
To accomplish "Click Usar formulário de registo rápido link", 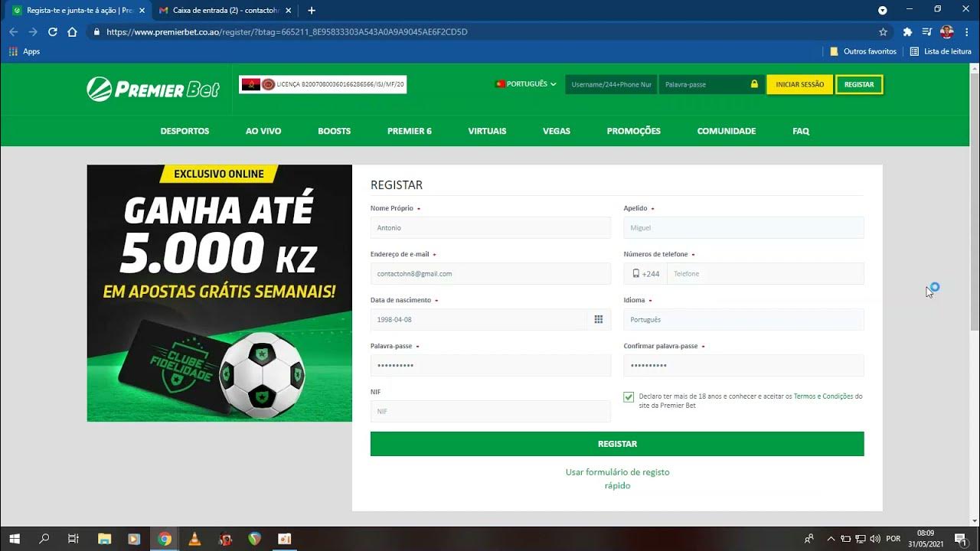I will click(617, 479).
